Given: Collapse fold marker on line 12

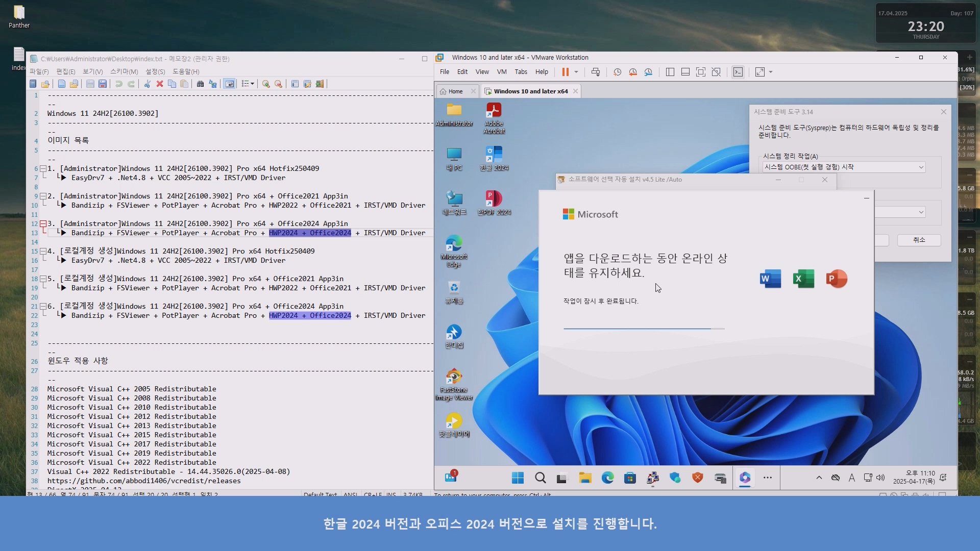Looking at the screenshot, I should (43, 223).
